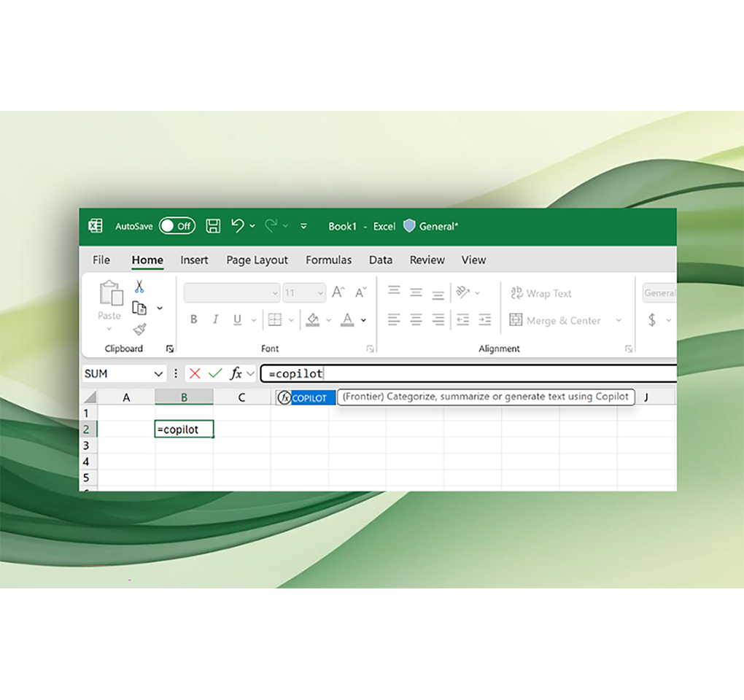Open the font name combo box
The image size is (744, 700).
click(231, 293)
